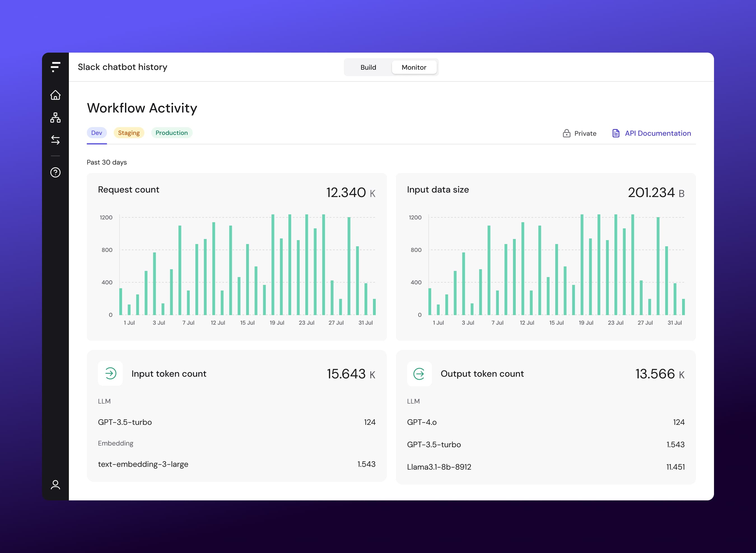The width and height of the screenshot is (756, 553).
Task: Open Home from the sidebar
Action: click(x=56, y=95)
